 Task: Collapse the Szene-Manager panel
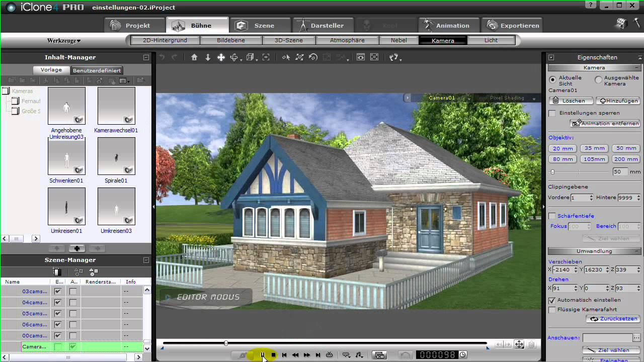(x=146, y=260)
